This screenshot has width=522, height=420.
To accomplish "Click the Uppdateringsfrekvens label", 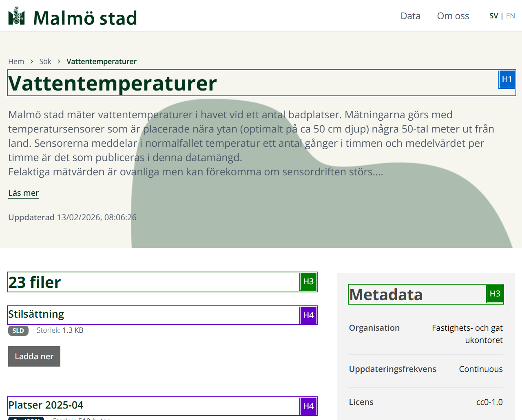I will coord(393,369).
